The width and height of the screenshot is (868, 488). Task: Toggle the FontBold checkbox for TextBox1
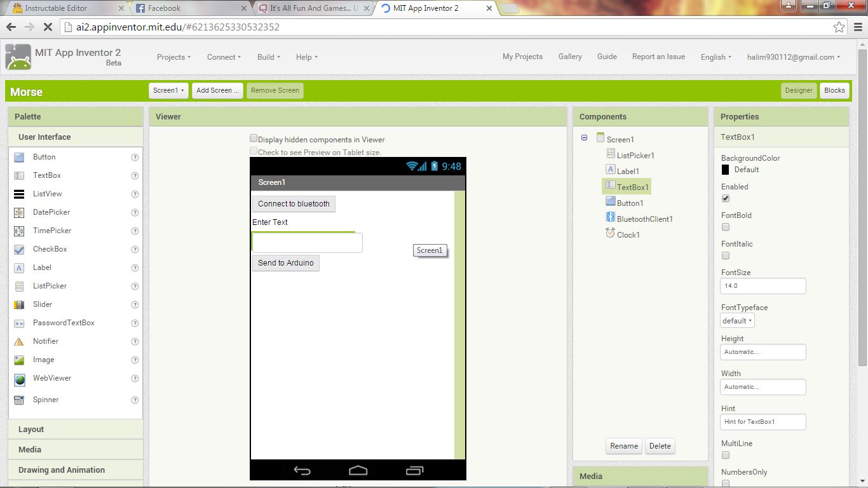tap(726, 227)
